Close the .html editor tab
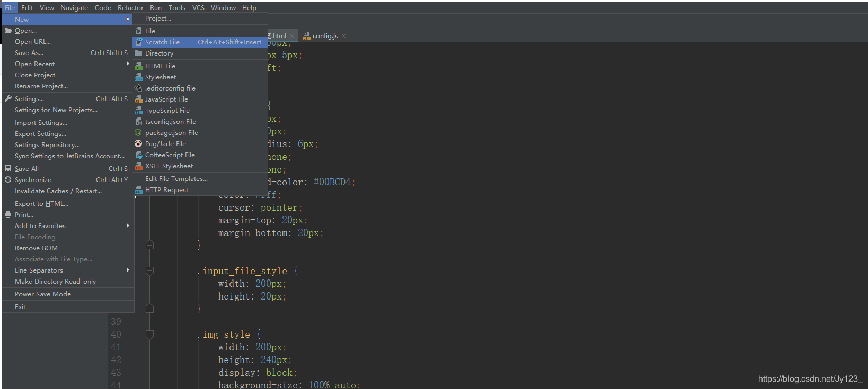This screenshot has width=868, height=389. (x=292, y=35)
